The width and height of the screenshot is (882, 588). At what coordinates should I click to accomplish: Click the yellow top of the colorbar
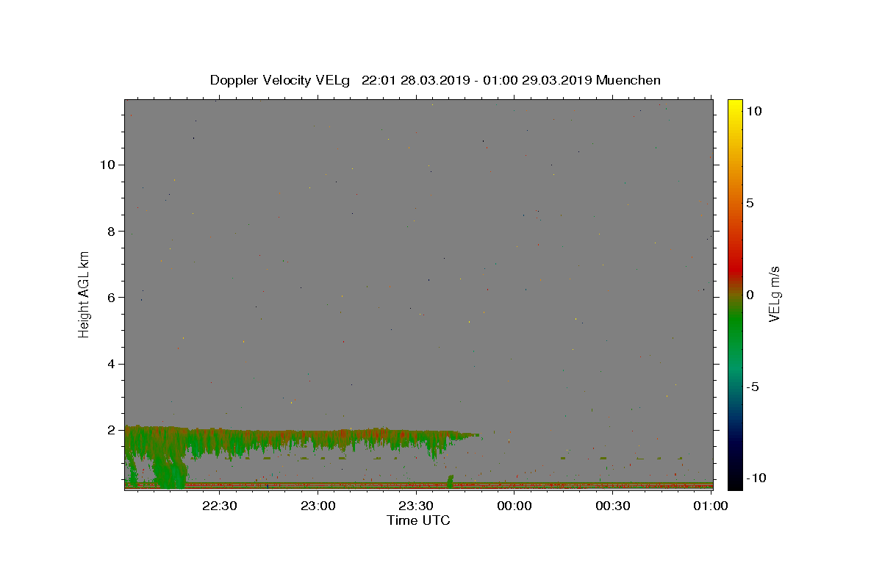pos(735,107)
